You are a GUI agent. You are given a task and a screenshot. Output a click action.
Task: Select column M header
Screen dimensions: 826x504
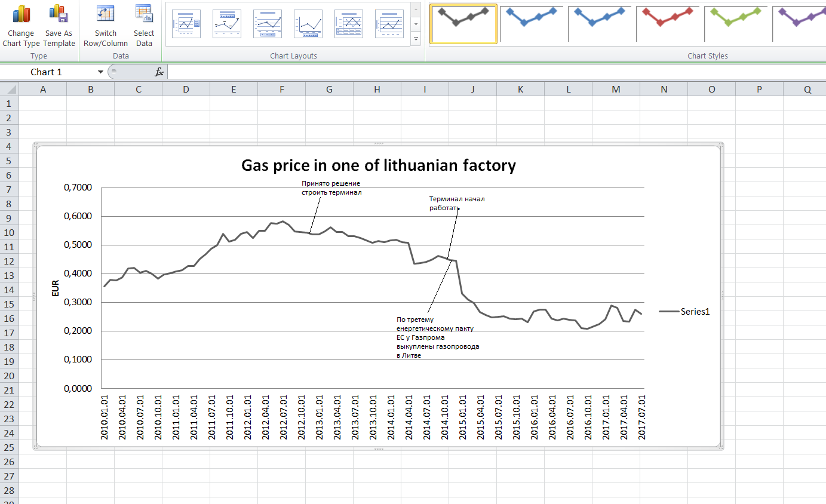616,90
